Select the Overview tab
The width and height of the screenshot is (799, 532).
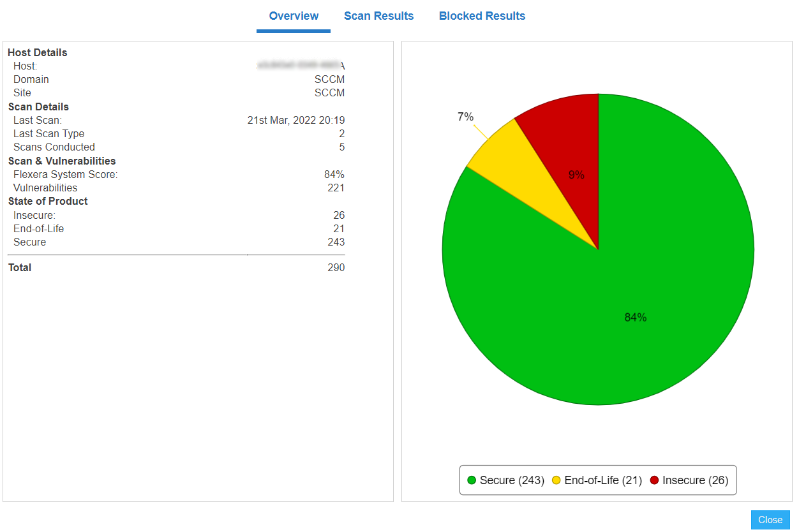click(294, 16)
